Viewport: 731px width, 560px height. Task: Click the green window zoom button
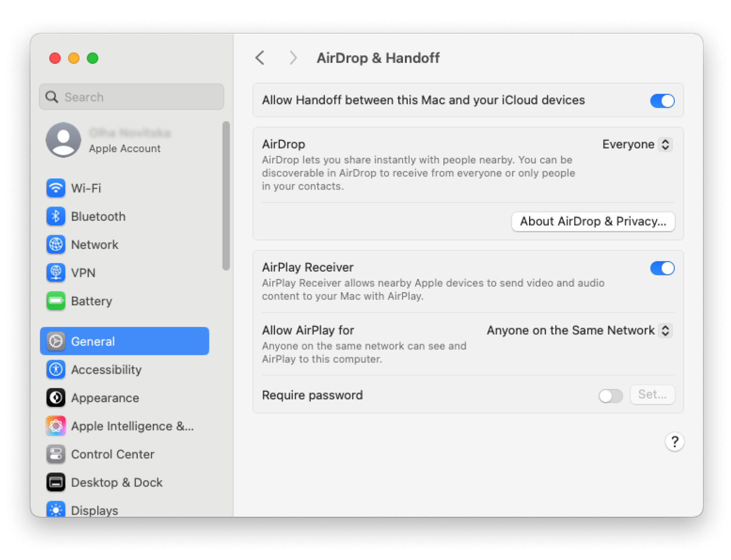(x=93, y=58)
